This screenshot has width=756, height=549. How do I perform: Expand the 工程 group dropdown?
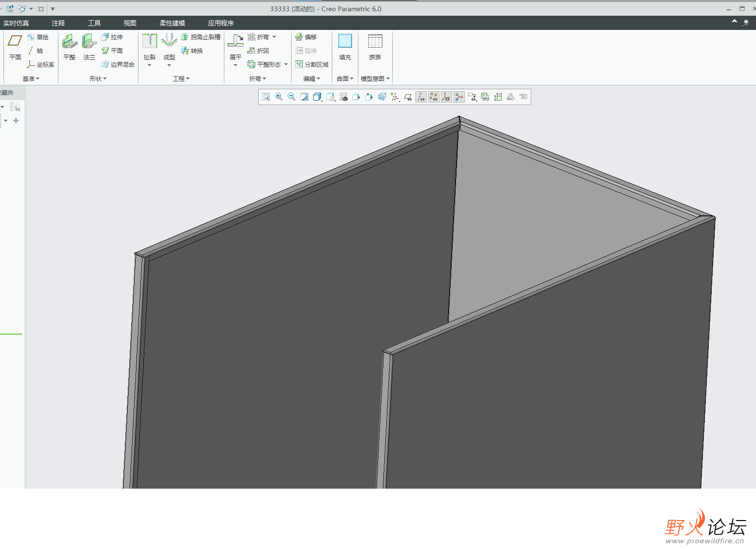pyautogui.click(x=181, y=78)
